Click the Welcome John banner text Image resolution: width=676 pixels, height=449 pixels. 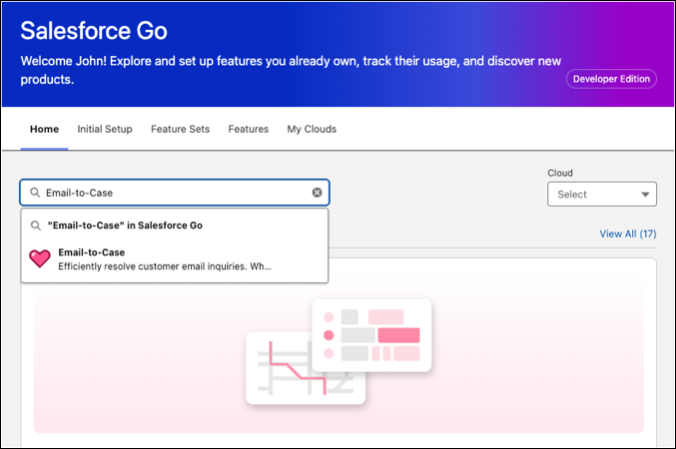coord(291,70)
